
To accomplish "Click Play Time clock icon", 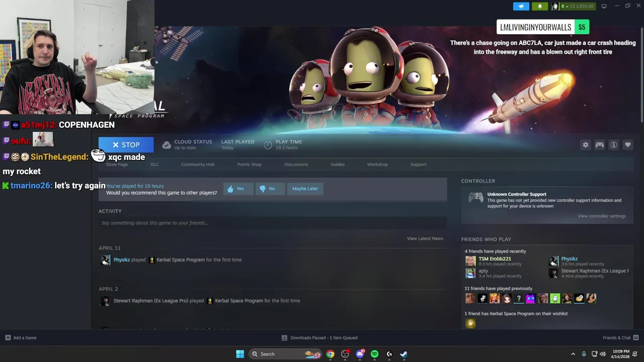I will [268, 145].
